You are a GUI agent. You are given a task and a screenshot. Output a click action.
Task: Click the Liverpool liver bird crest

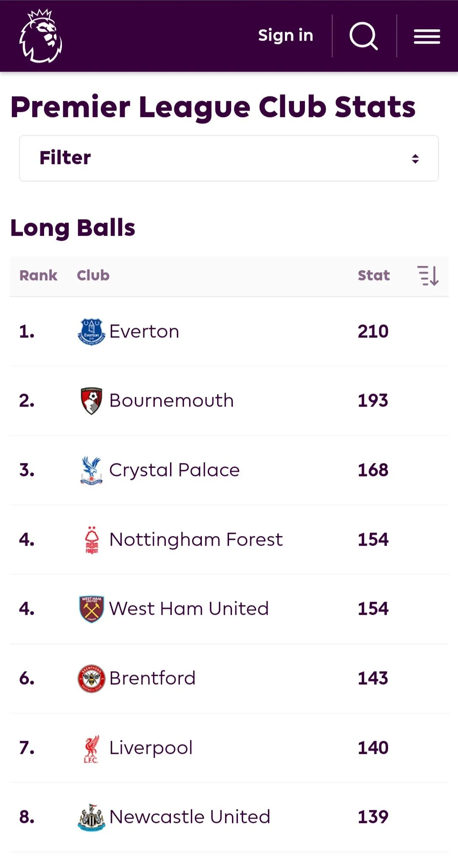pos(91,748)
